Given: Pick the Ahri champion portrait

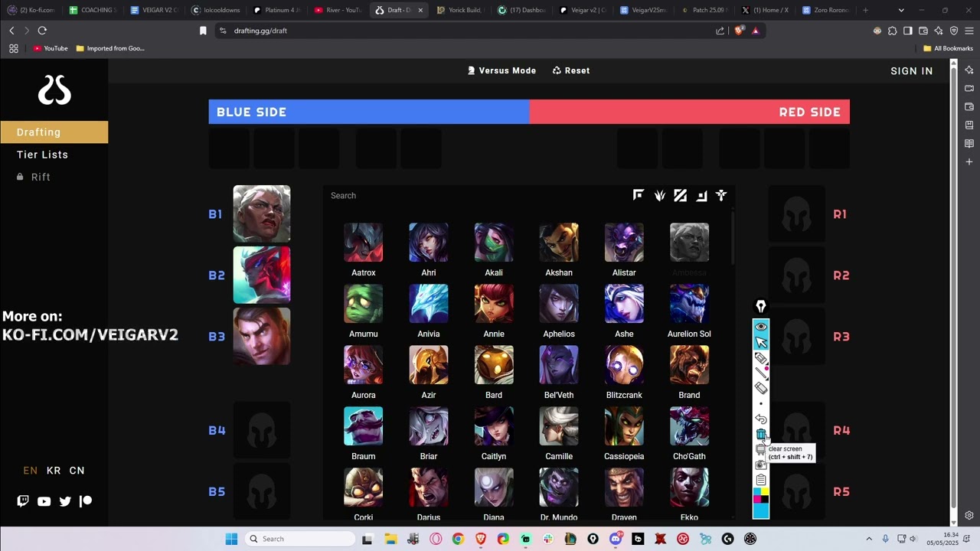Looking at the screenshot, I should click(x=429, y=243).
